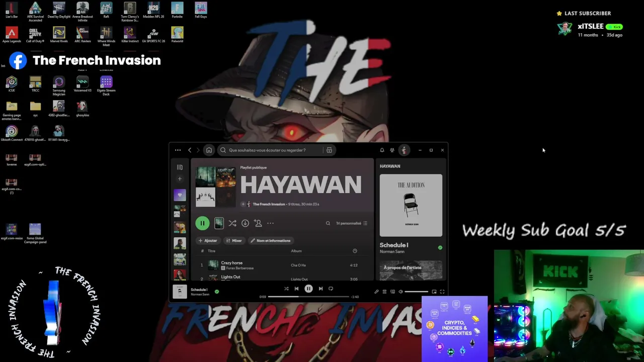Go forward in Spotify navigation
Image resolution: width=644 pixels, height=362 pixels.
click(x=198, y=150)
